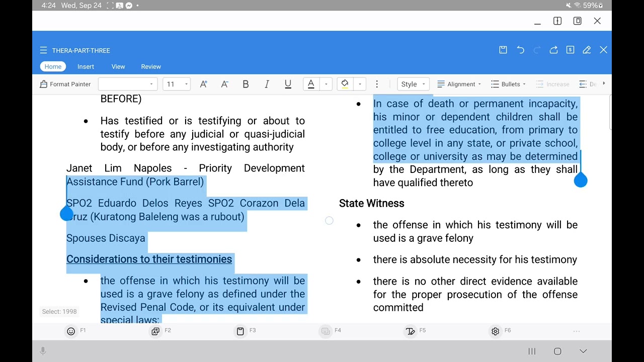Click the Increase indent button

[x=552, y=84]
